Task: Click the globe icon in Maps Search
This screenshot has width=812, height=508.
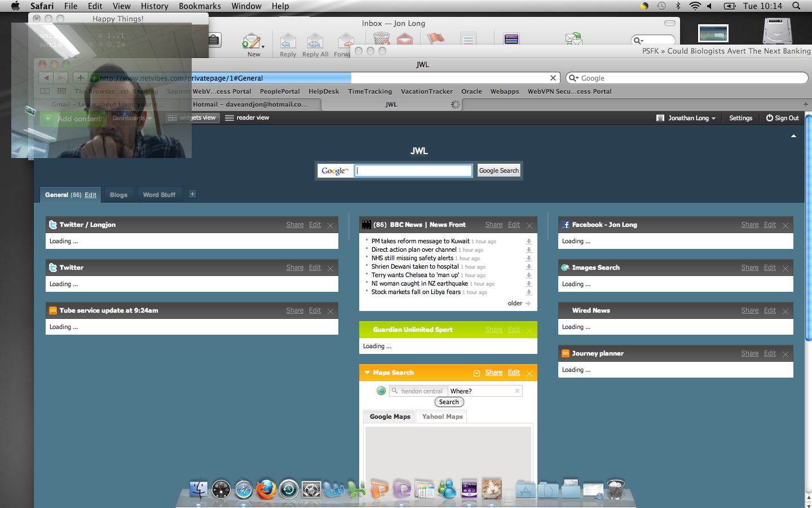Action: click(x=381, y=391)
